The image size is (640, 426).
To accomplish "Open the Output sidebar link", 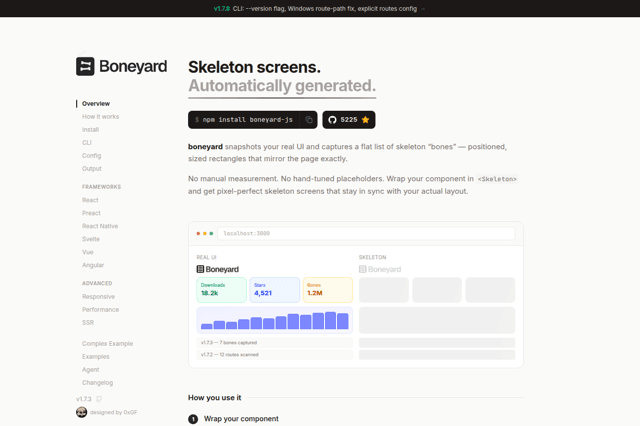I will click(91, 169).
